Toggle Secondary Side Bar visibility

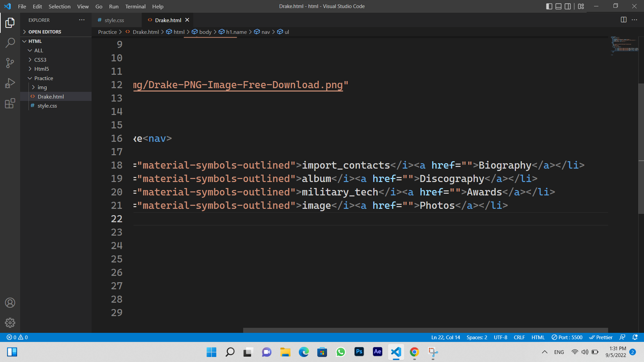tap(568, 6)
